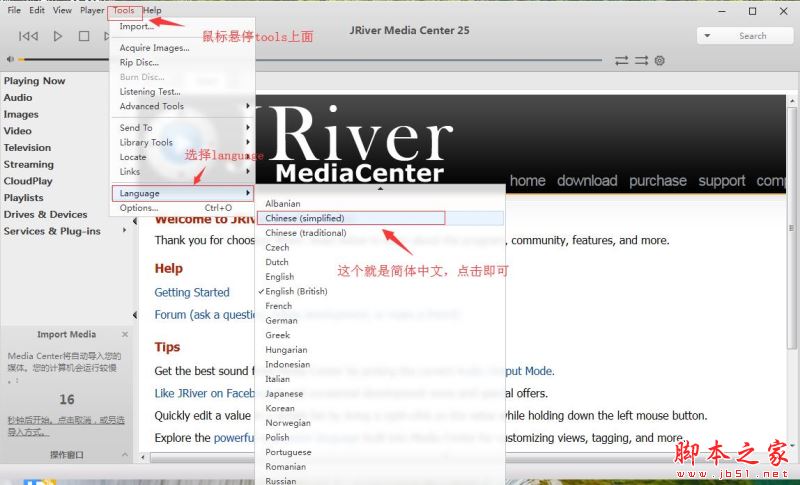Open Images in sidebar

[21, 114]
